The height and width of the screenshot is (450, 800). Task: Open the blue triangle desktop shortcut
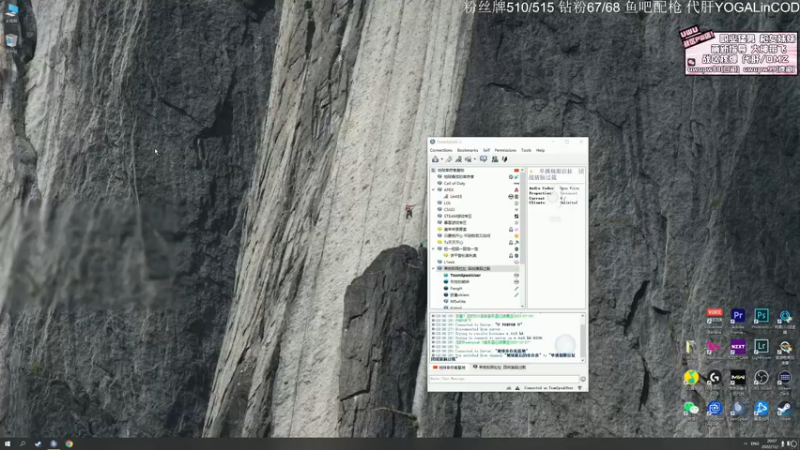pyautogui.click(x=761, y=409)
